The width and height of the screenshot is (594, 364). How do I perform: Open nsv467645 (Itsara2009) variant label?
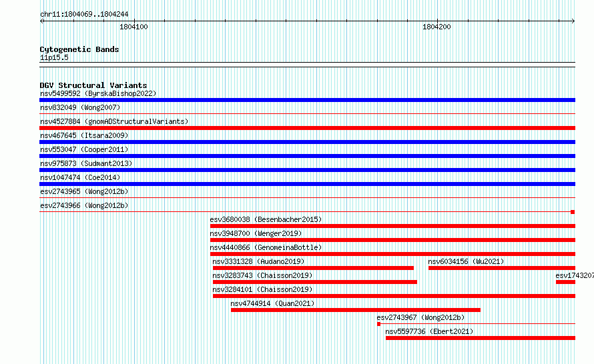[x=84, y=135]
